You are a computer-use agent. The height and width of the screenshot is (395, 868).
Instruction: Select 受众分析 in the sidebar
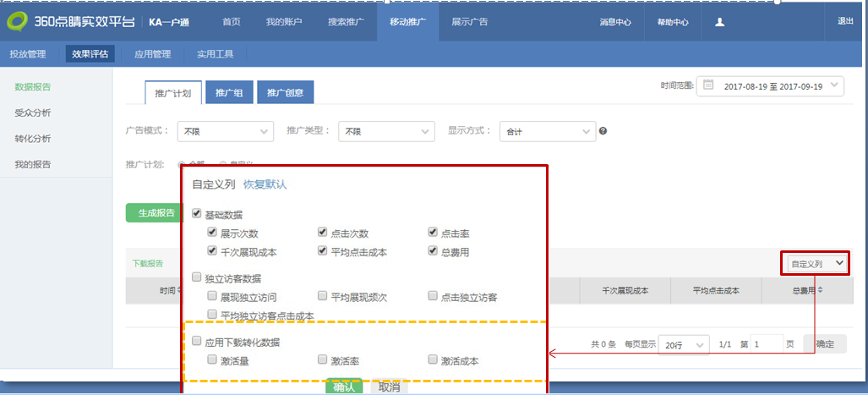click(x=33, y=112)
